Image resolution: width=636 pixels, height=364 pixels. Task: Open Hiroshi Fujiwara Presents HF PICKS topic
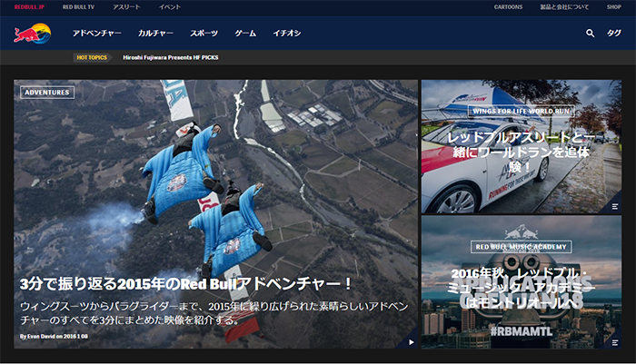pos(170,57)
